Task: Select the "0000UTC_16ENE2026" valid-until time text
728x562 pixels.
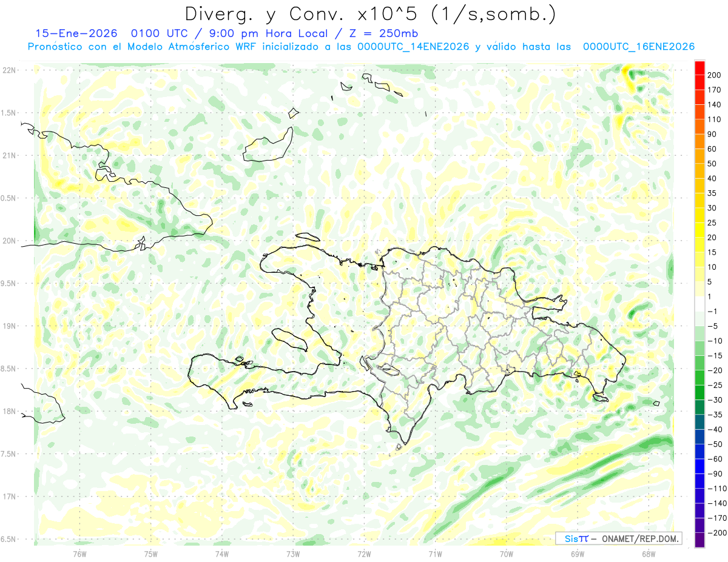Action: point(639,47)
